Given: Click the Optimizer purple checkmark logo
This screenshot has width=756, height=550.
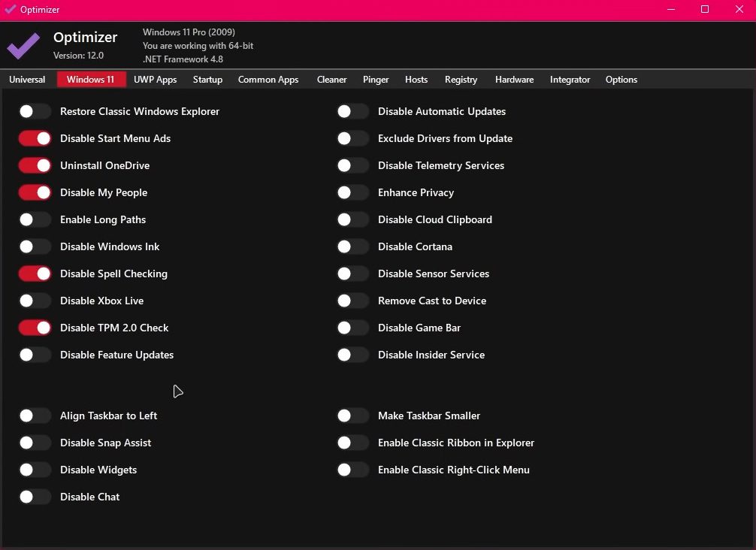Looking at the screenshot, I should [23, 45].
